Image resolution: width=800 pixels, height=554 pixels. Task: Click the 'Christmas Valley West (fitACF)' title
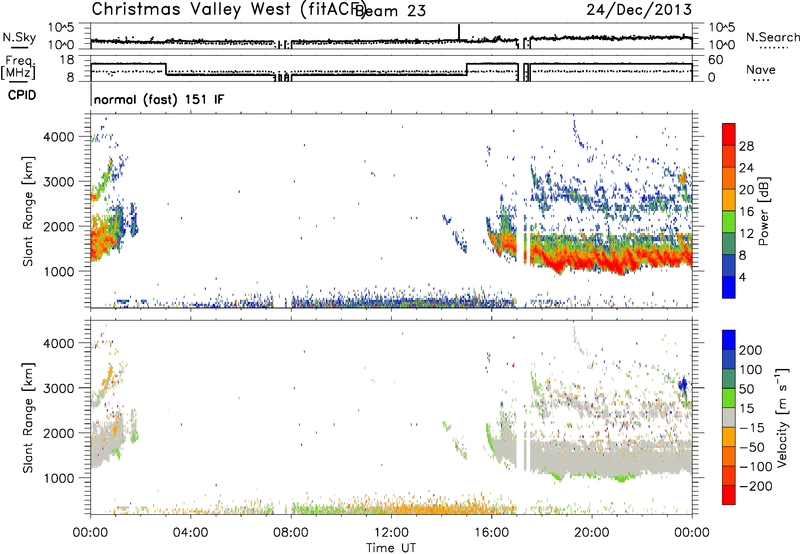228,9
